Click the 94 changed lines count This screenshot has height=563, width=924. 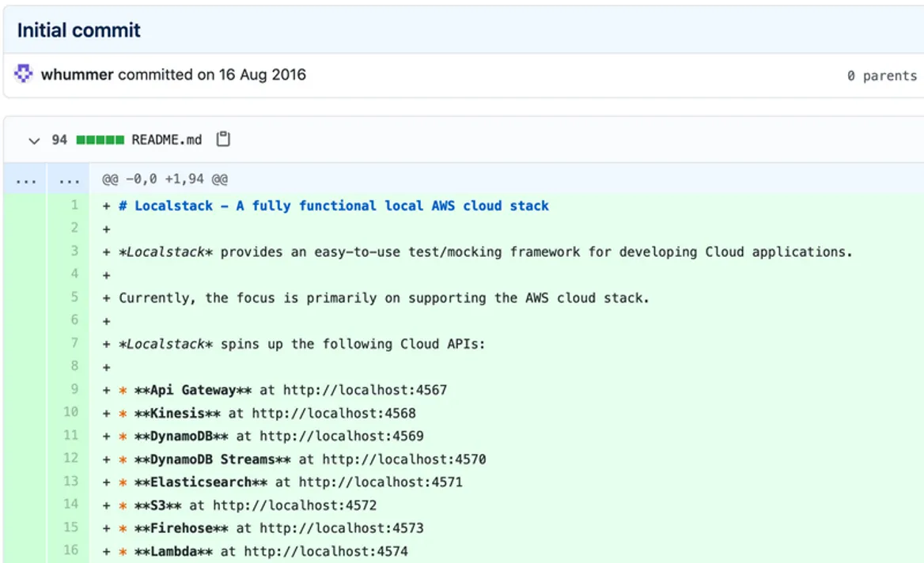tap(59, 140)
